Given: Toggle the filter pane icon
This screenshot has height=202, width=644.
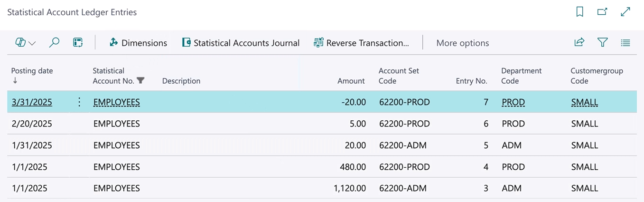Looking at the screenshot, I should coord(602,43).
